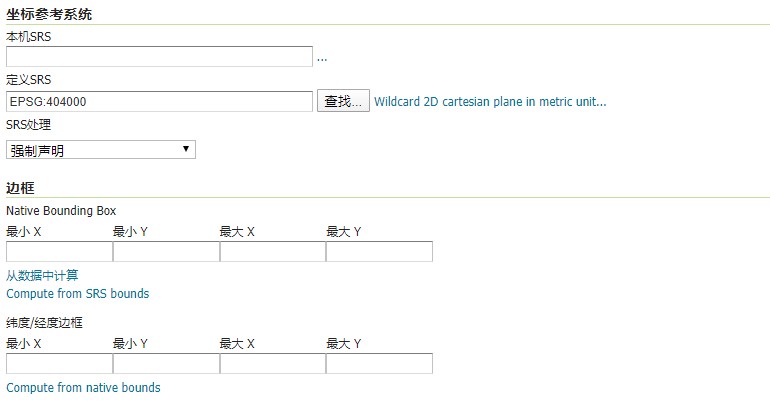Select 纬度/经度边框 最小 Y input
Screen dimensions: 770x409
(x=166, y=364)
